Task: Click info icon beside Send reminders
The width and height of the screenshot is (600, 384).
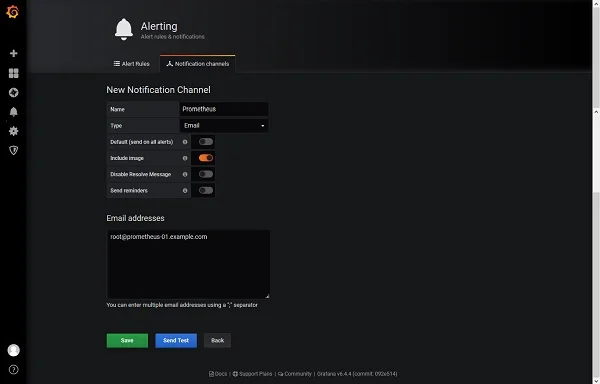Action: click(x=185, y=190)
